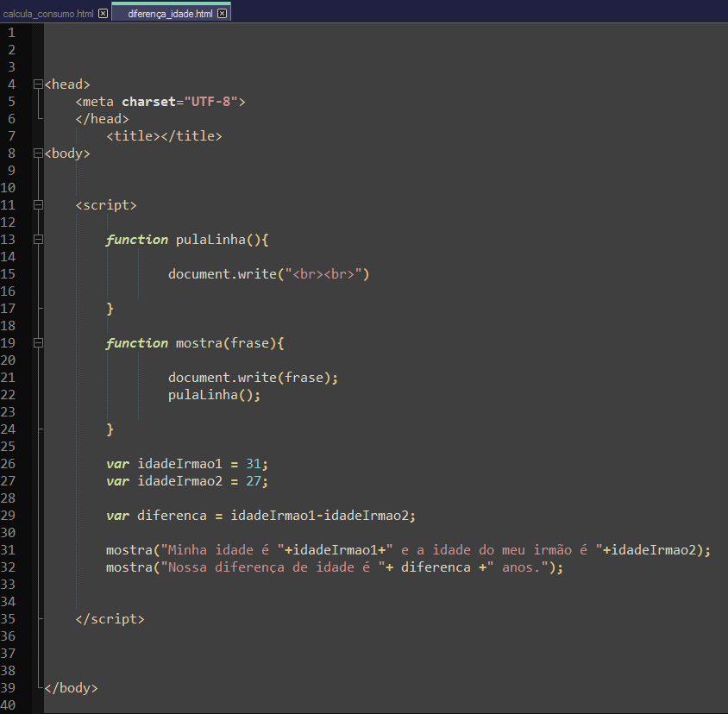
Task: Click the <meta charset="UTF-8"> line
Action: tap(160, 102)
